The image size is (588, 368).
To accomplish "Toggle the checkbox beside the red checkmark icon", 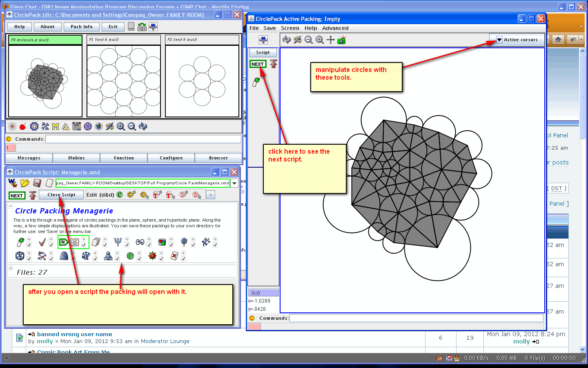I will click(51, 245).
